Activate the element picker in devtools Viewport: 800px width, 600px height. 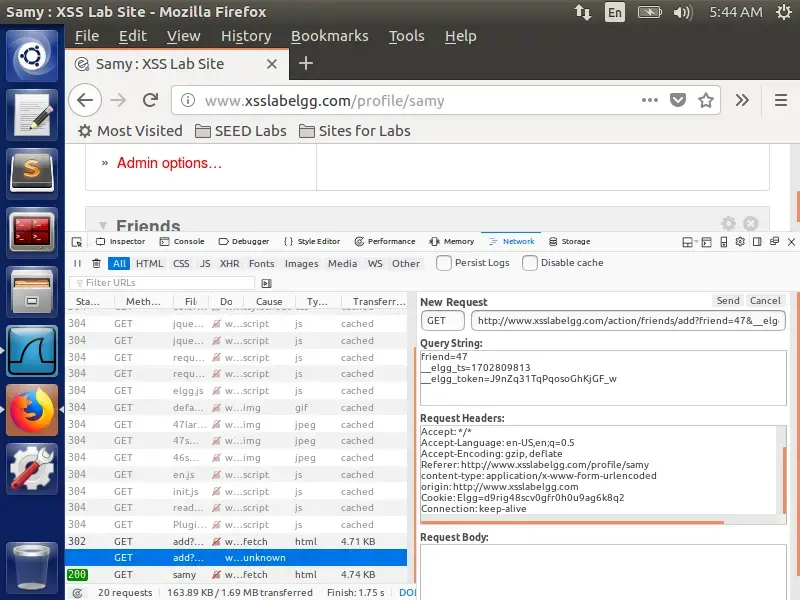coord(77,242)
